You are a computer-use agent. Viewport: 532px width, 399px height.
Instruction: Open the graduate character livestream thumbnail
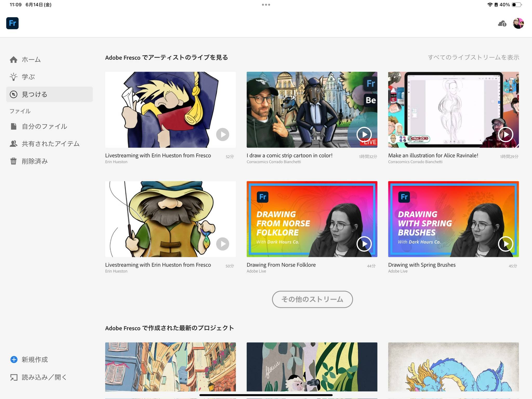coord(170,110)
